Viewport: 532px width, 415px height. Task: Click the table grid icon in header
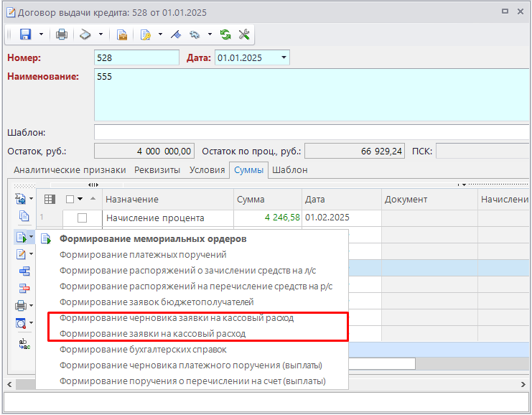click(50, 199)
